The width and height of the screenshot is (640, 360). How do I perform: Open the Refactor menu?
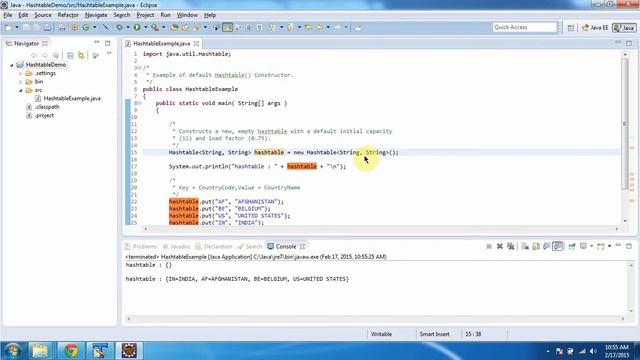[68, 15]
